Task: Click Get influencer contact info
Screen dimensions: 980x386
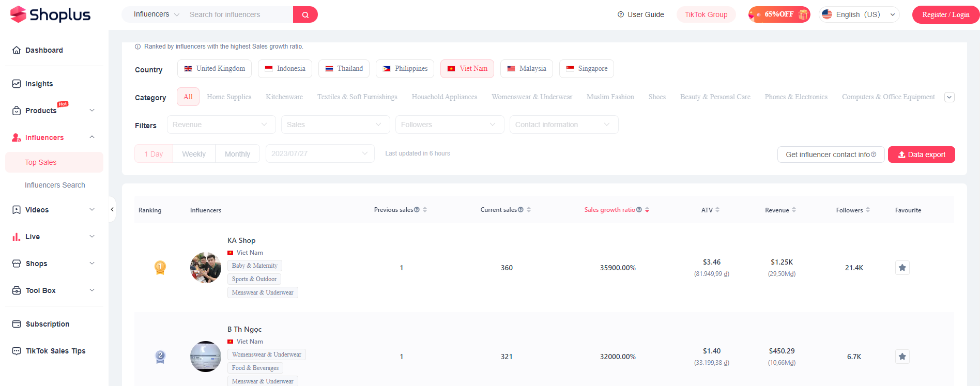Action: pyautogui.click(x=831, y=155)
